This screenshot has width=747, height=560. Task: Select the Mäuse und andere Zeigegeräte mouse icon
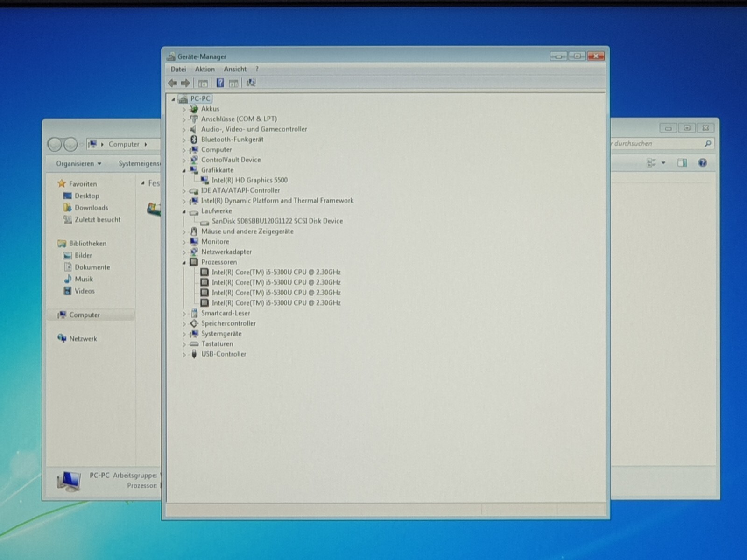pos(194,231)
